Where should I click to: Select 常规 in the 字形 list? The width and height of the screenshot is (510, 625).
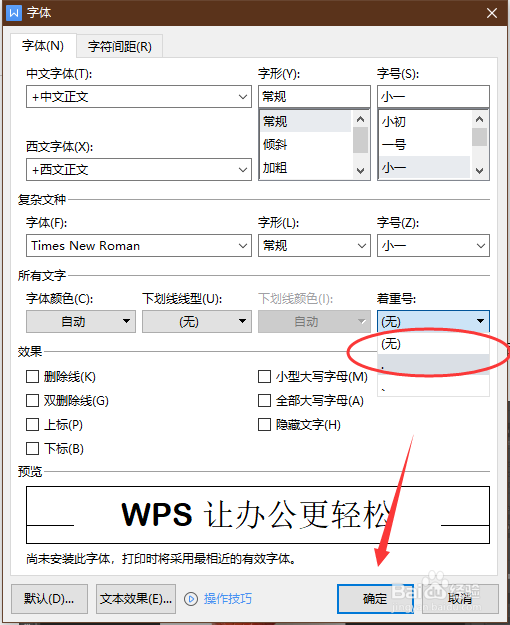305,121
